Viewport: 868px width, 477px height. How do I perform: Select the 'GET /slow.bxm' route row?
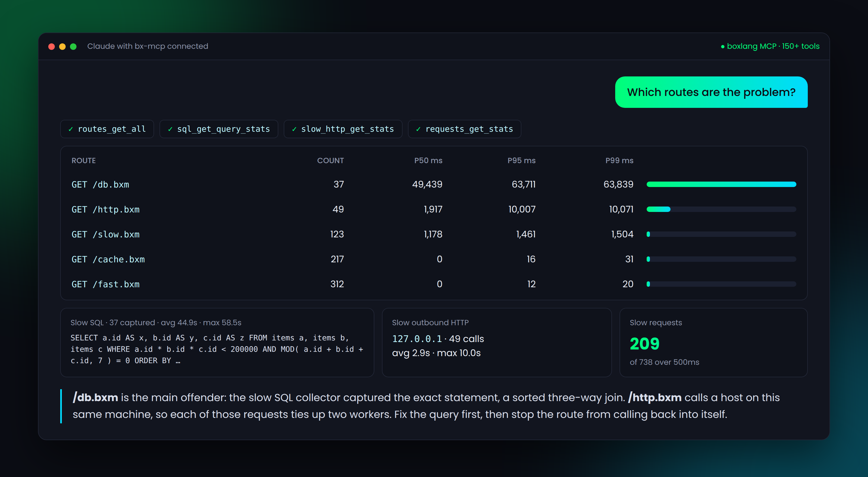434,234
